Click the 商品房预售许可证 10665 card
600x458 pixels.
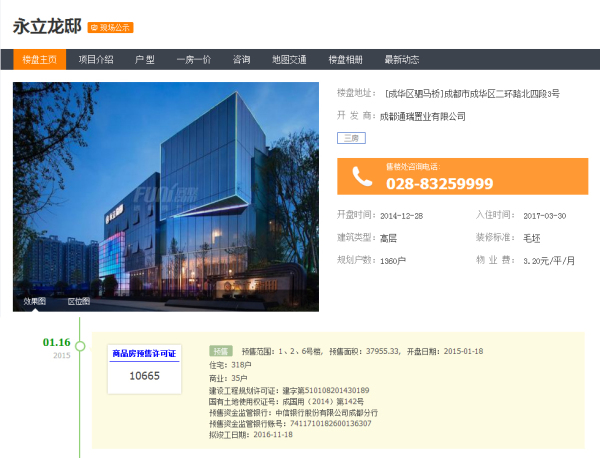click(x=144, y=367)
